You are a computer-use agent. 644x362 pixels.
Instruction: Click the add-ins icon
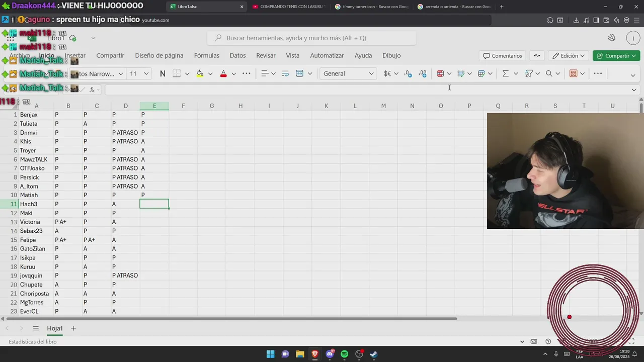pyautogui.click(x=573, y=73)
